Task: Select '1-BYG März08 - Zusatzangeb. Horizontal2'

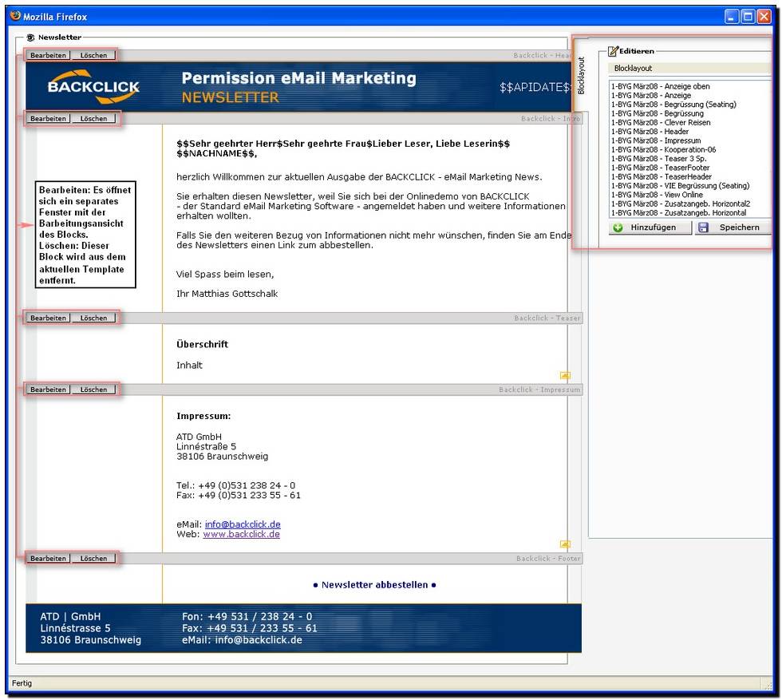Action: click(681, 204)
